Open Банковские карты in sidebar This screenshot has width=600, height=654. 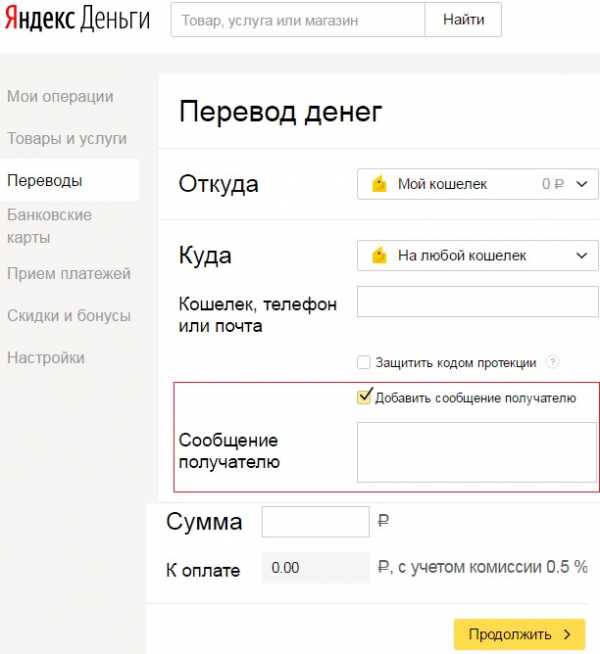pos(50,226)
